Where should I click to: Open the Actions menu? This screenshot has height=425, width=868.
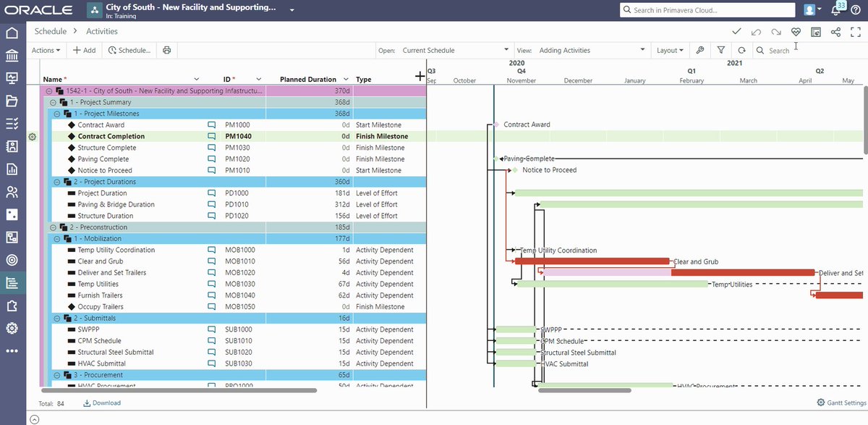click(46, 51)
